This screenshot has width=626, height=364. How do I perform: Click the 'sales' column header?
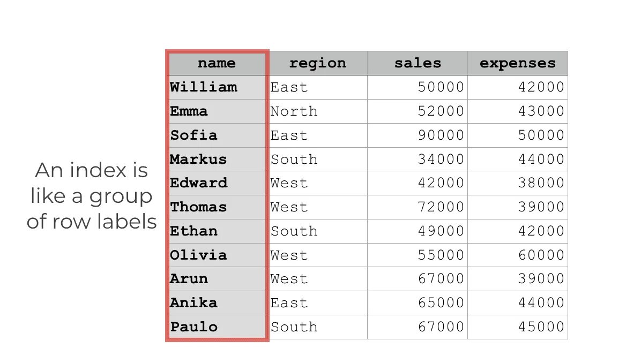[x=418, y=63]
